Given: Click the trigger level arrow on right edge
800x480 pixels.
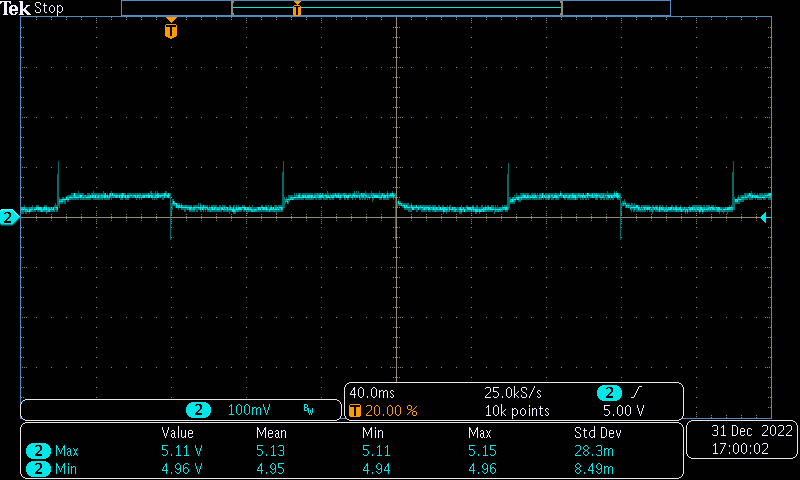Looking at the screenshot, I should [x=765, y=217].
